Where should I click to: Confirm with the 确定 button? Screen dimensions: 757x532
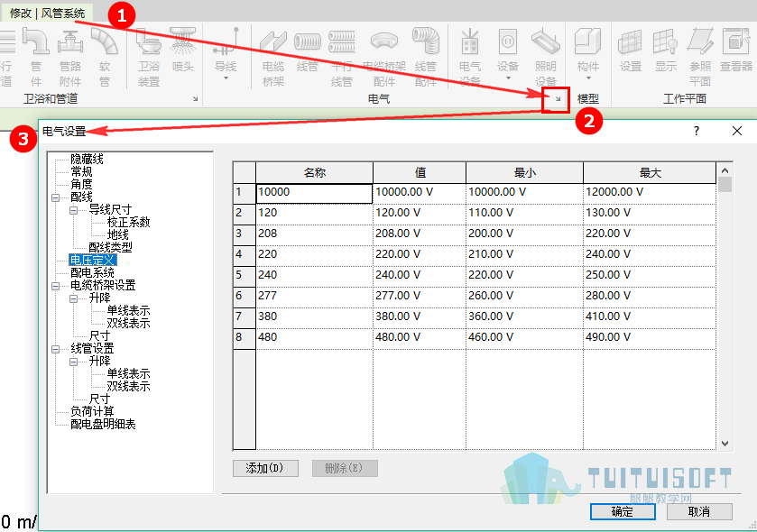(623, 511)
